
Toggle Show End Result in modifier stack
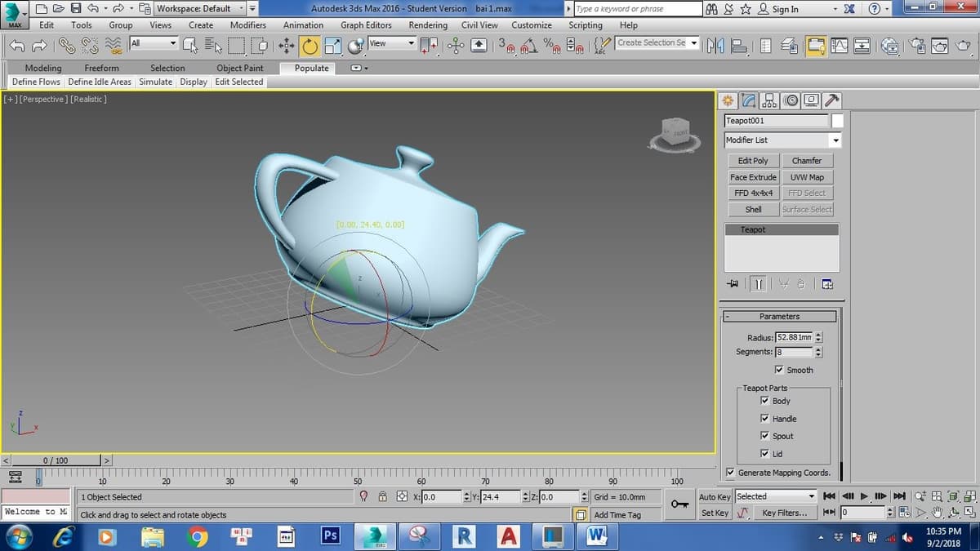(x=759, y=284)
